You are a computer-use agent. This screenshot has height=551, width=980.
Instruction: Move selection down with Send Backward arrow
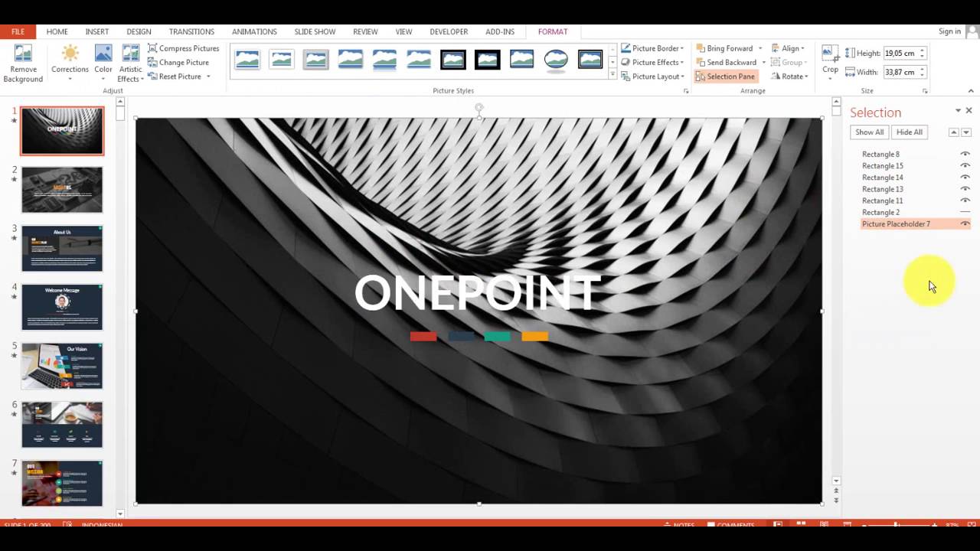pyautogui.click(x=966, y=132)
